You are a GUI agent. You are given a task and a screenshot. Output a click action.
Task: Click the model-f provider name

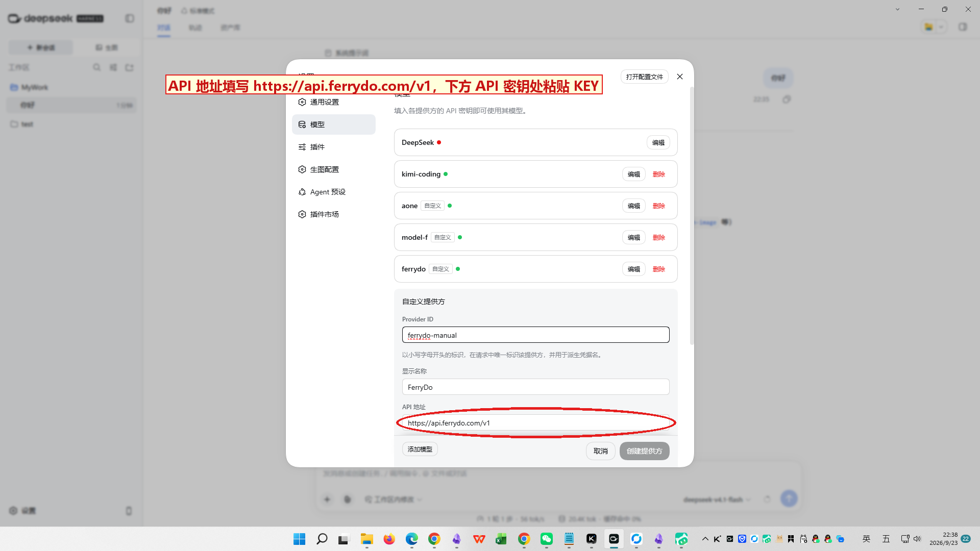[x=414, y=237]
